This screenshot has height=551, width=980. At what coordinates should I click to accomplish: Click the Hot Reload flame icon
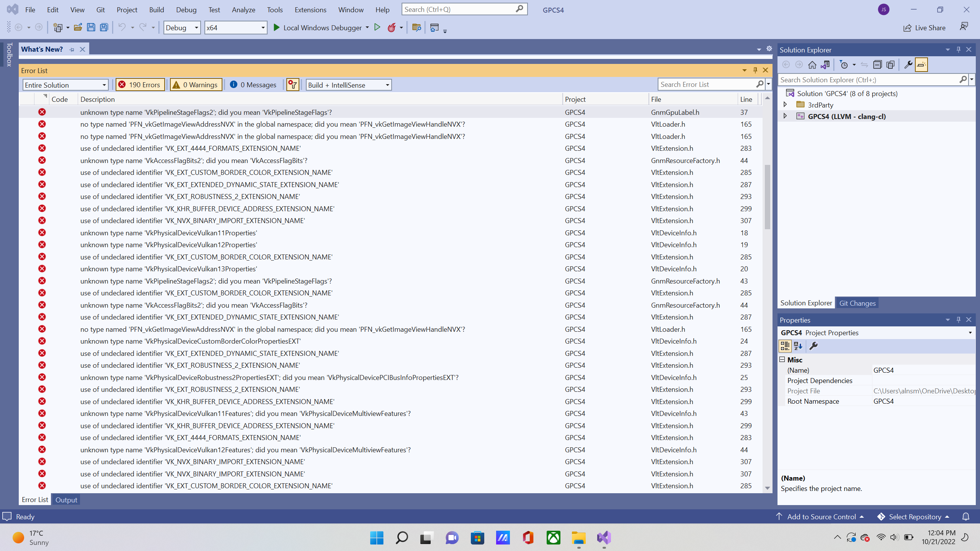[391, 27]
